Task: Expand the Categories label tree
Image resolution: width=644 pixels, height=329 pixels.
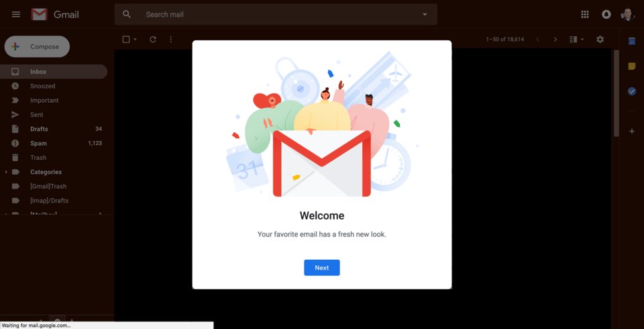Action: tap(6, 172)
